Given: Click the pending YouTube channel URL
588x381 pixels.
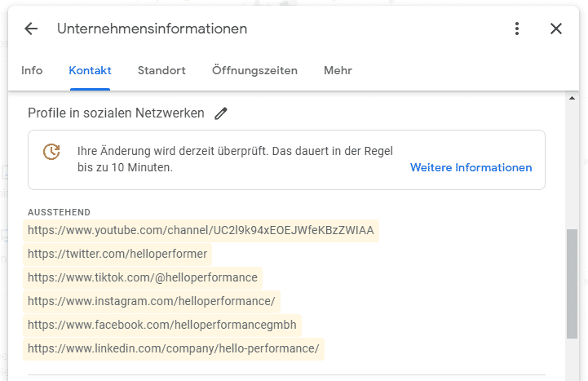Looking at the screenshot, I should click(201, 230).
